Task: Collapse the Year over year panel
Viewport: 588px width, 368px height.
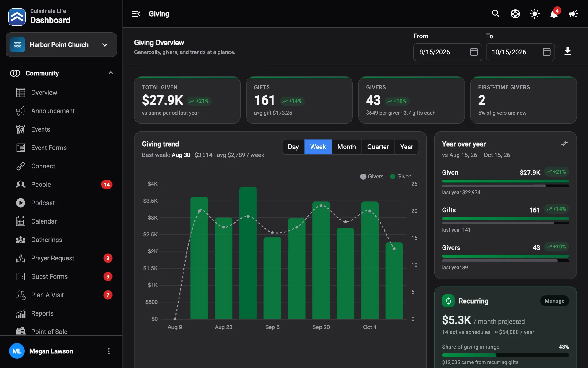Action: pos(564,144)
